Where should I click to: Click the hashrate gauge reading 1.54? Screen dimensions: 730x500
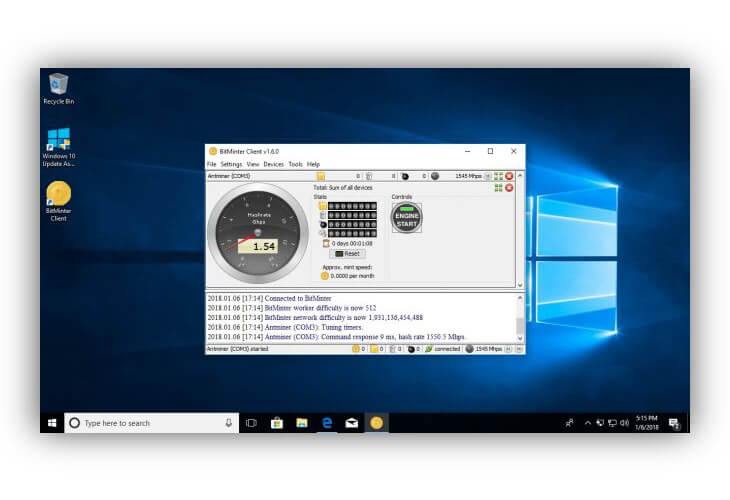pyautogui.click(x=258, y=233)
